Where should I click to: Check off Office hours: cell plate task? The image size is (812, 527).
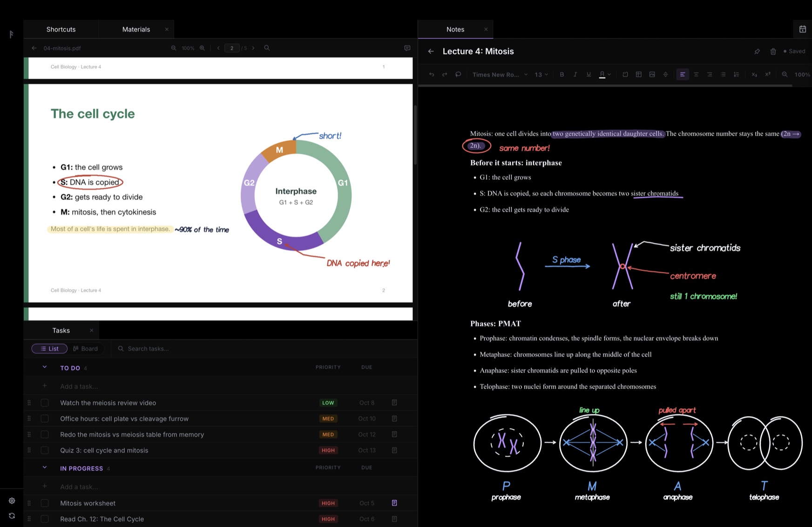tap(45, 419)
